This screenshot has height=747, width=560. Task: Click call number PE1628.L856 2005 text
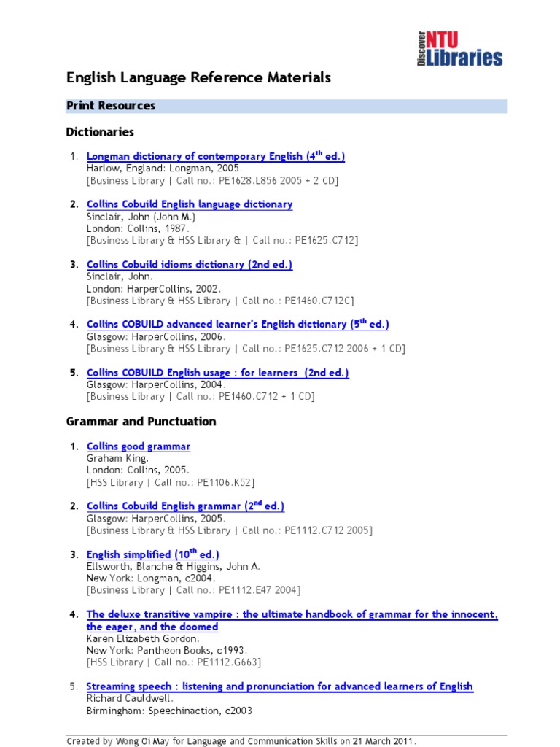tap(260, 181)
